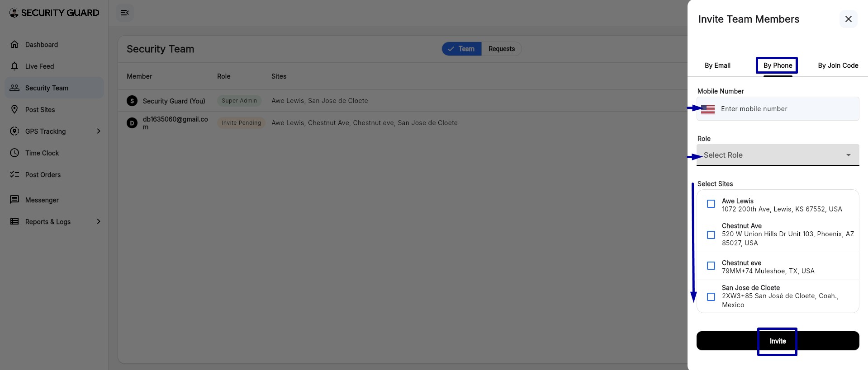Click the Invite Pending status badge
This screenshot has height=370, width=868.
(x=241, y=123)
